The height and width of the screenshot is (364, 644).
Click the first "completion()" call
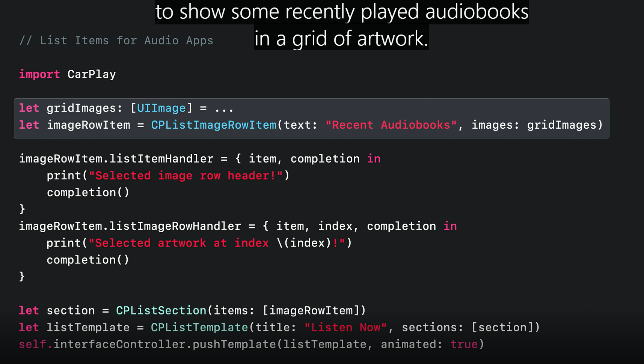tap(88, 193)
